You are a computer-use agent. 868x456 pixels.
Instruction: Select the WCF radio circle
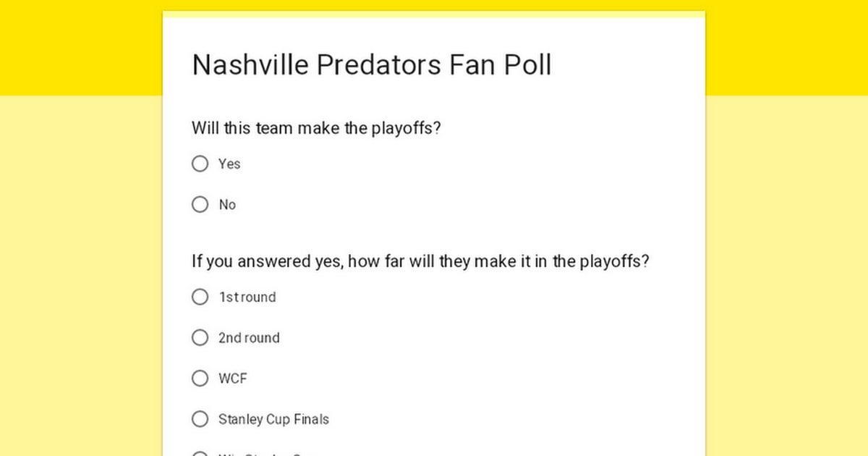coord(200,378)
